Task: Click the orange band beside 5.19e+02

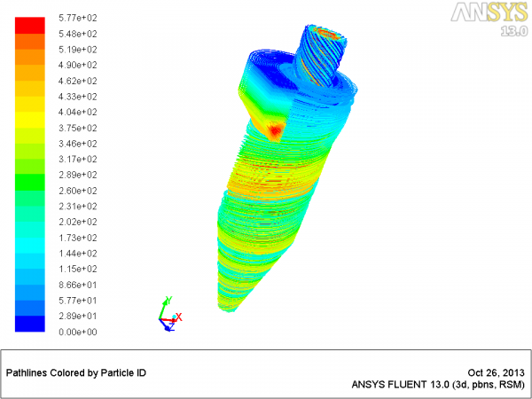Action: click(30, 57)
